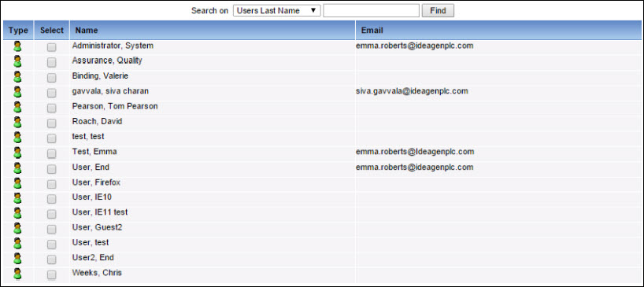Viewport: 644px width, 287px height.
Task: Select the User, Guest2 checkbox
Action: coord(51,230)
